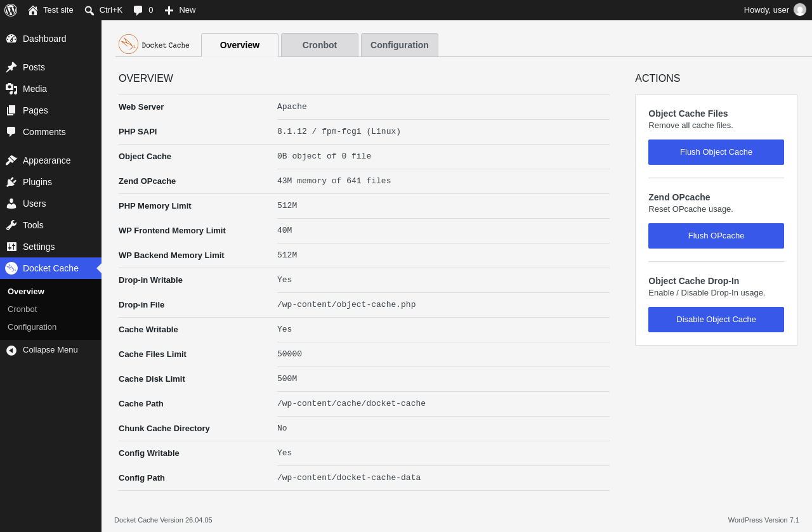Switch to the Overview tab
Screen dimensions: 812x532
click(240, 45)
